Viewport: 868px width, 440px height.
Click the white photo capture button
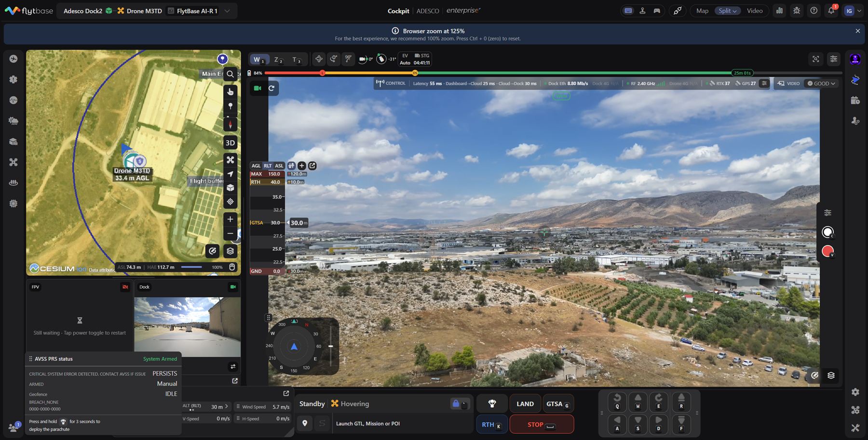click(x=827, y=232)
